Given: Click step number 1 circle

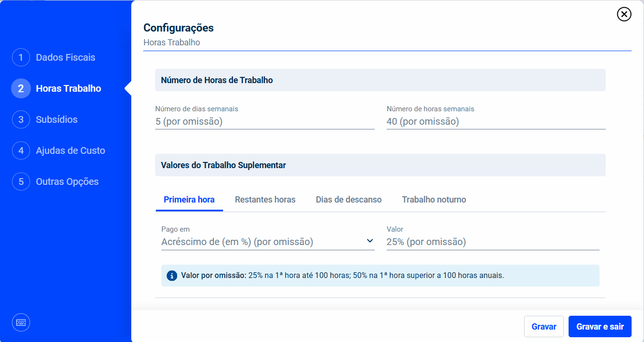Looking at the screenshot, I should (x=21, y=57).
